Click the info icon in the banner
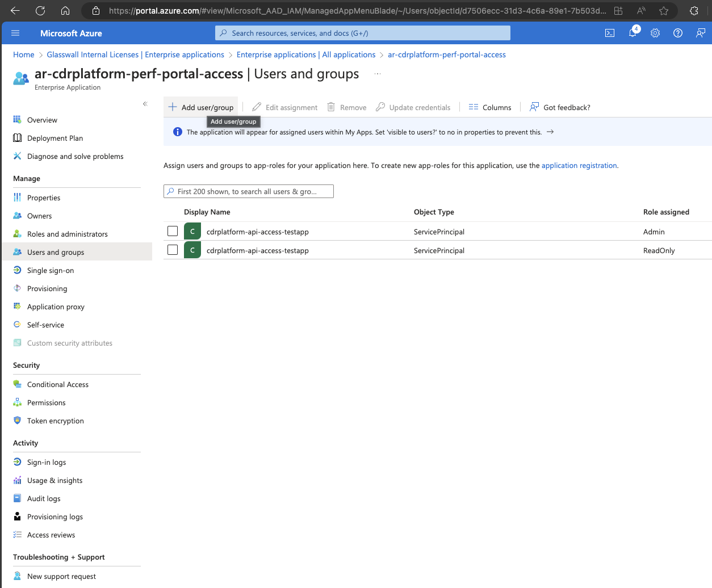 tap(177, 132)
